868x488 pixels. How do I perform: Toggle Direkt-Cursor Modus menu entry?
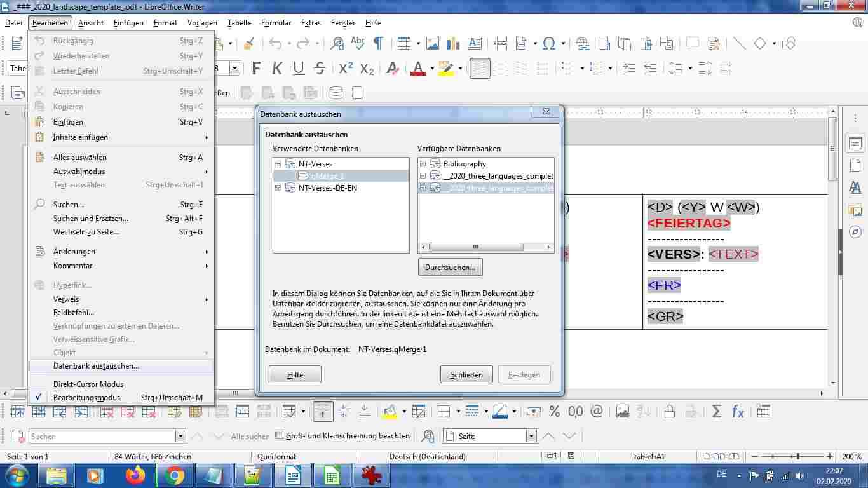[88, 384]
